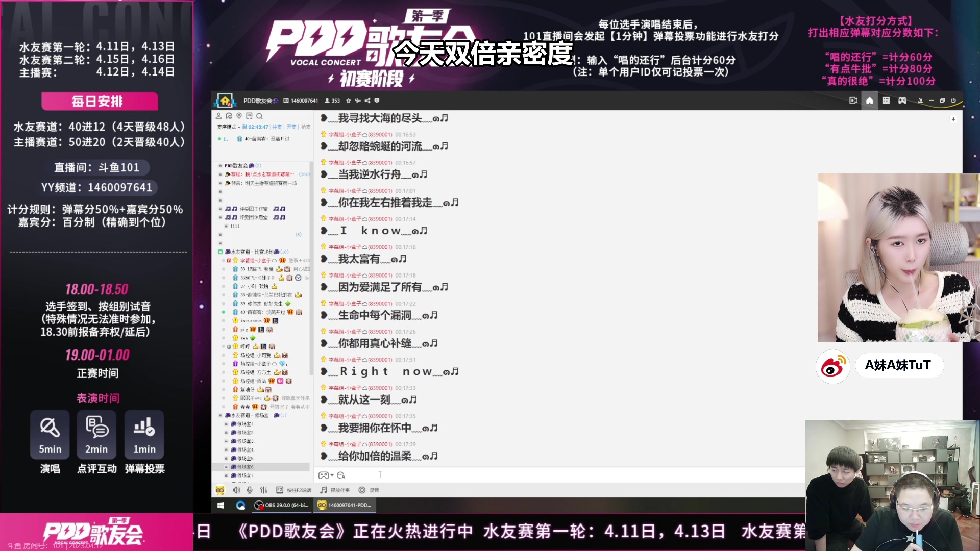Click the 控麦 link
Screen dimensions: 980x551
coord(277,127)
